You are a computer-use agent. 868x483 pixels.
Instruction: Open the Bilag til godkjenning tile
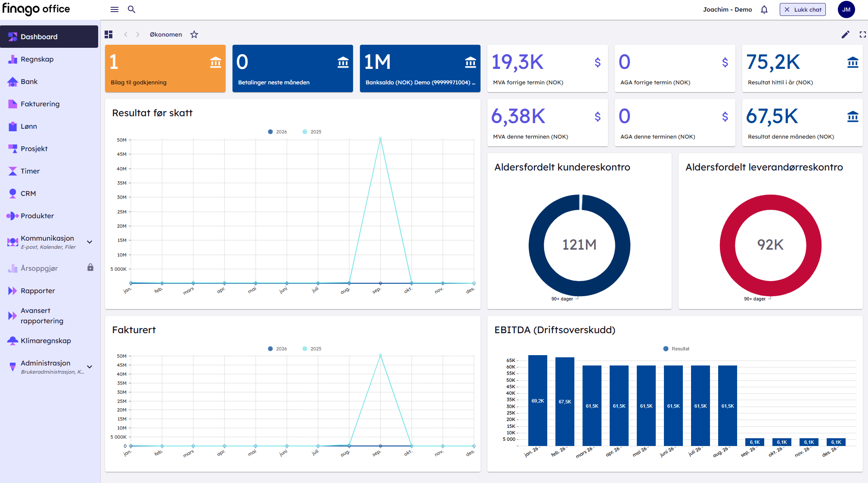tap(165, 68)
